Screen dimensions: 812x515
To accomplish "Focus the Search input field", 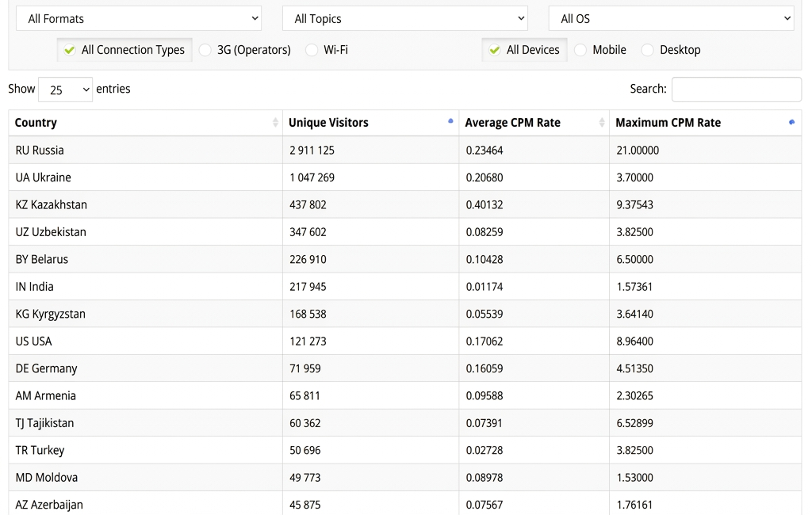I will pos(737,90).
